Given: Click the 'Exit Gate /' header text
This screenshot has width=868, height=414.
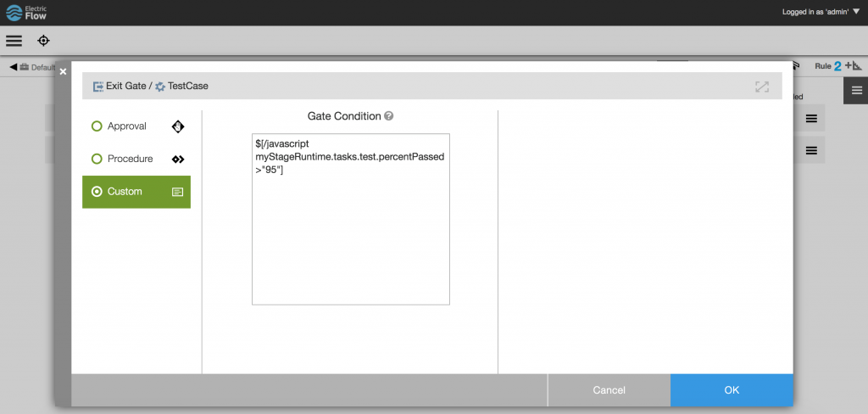Looking at the screenshot, I should click(x=129, y=87).
